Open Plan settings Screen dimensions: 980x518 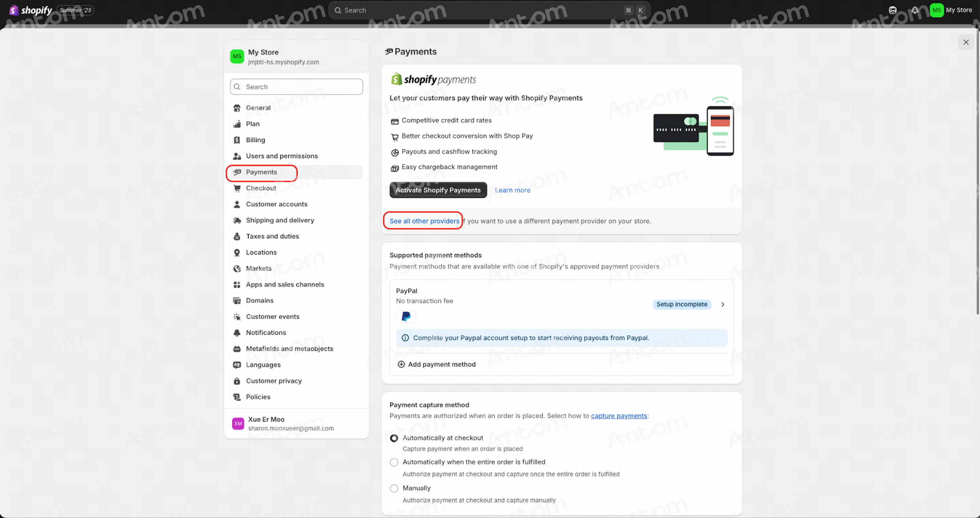point(296,124)
